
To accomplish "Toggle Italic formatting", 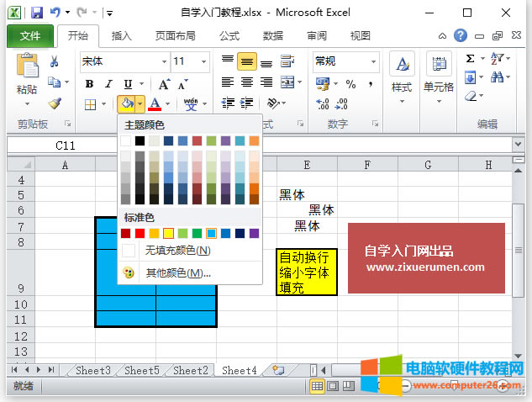I will point(108,84).
